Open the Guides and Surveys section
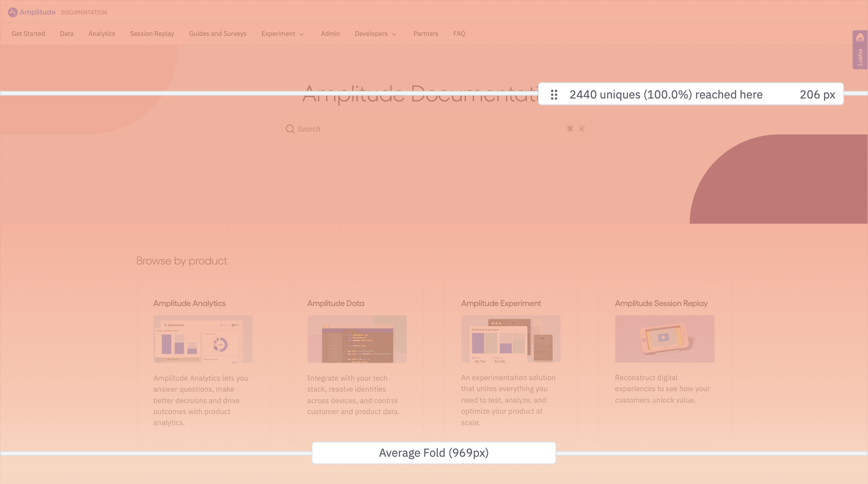Viewport: 868px width, 484px height. pos(218,33)
